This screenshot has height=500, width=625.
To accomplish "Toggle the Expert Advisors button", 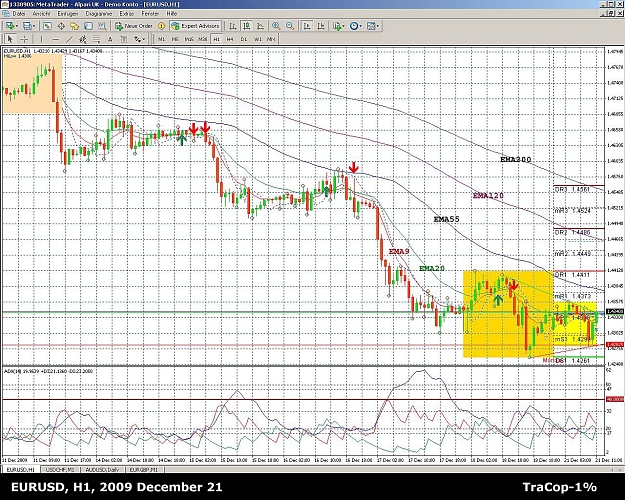I will click(195, 26).
